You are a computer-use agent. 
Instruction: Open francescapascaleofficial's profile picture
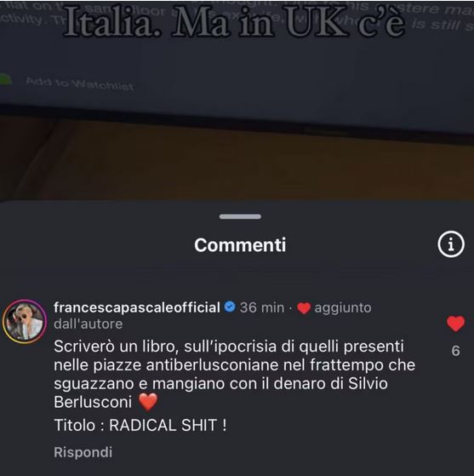coord(25,322)
